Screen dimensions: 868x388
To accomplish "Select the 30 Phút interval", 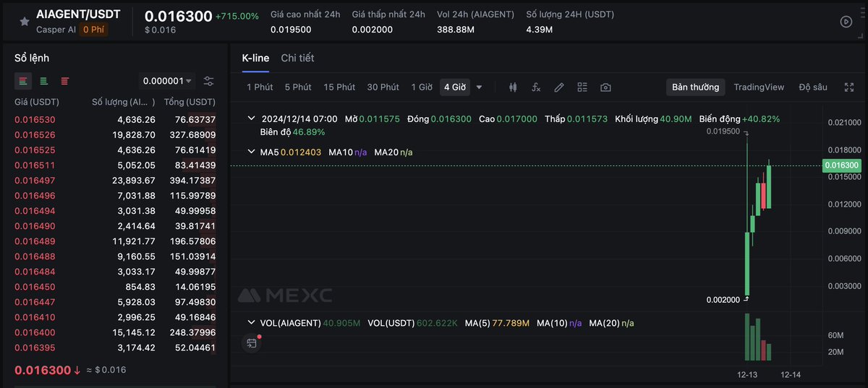I will pos(383,87).
